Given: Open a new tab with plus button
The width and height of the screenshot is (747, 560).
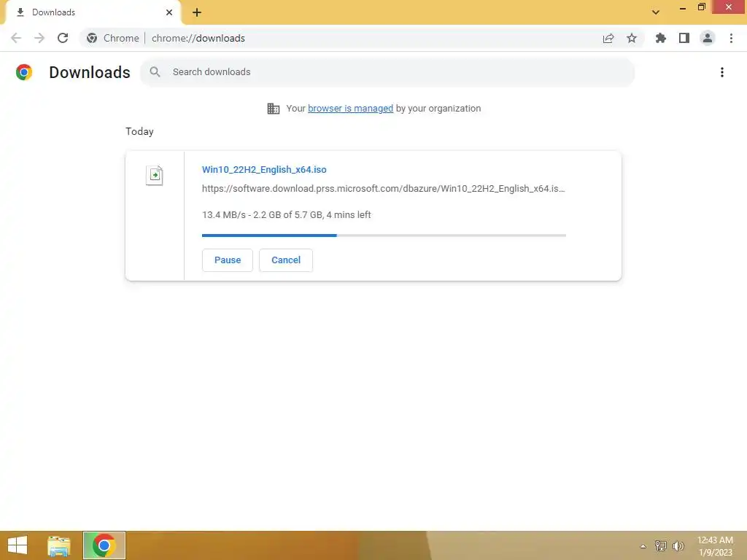Looking at the screenshot, I should [197, 12].
